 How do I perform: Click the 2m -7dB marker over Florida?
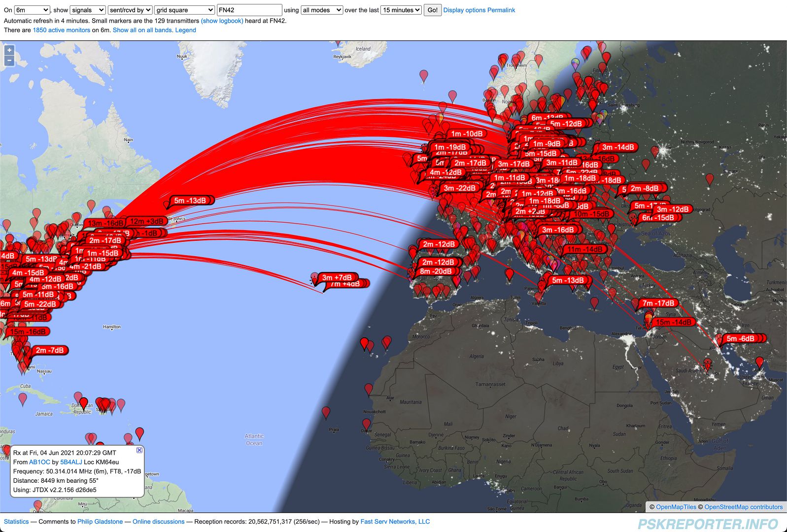tap(50, 350)
